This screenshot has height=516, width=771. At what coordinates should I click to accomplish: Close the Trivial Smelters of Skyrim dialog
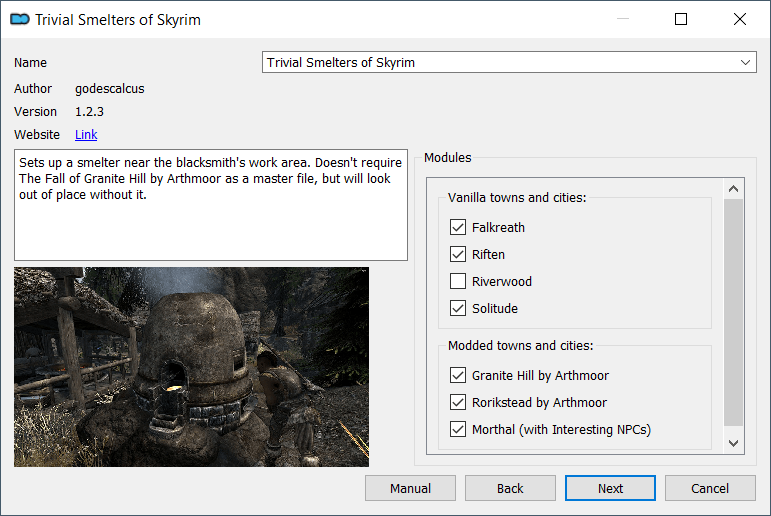[740, 19]
